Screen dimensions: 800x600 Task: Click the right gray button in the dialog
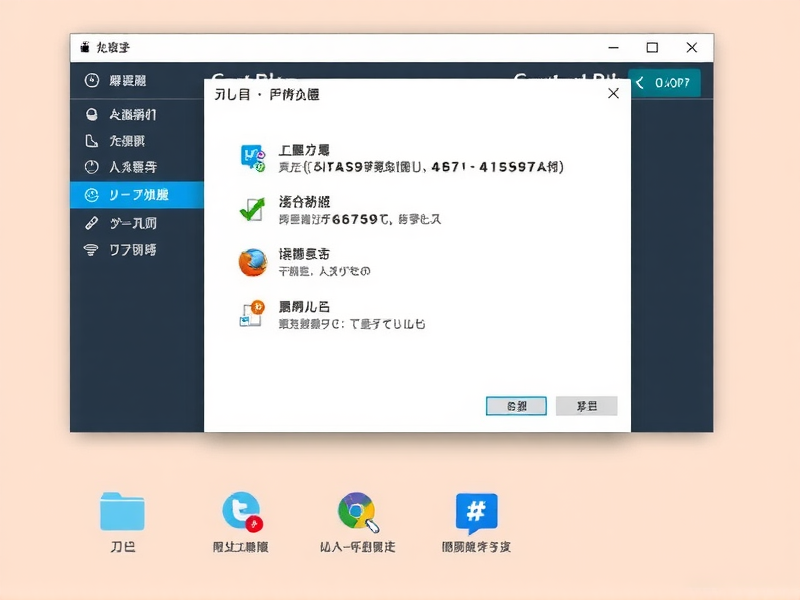[x=587, y=405]
